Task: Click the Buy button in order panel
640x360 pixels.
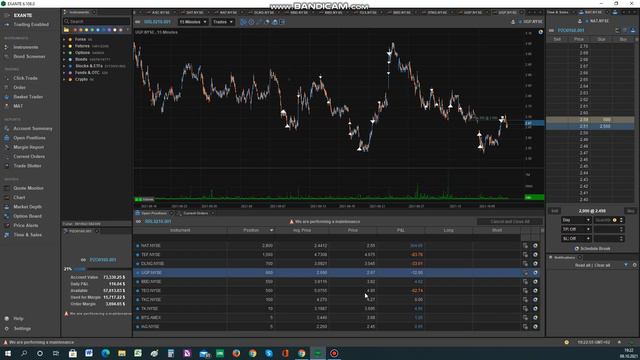Action: [630, 211]
